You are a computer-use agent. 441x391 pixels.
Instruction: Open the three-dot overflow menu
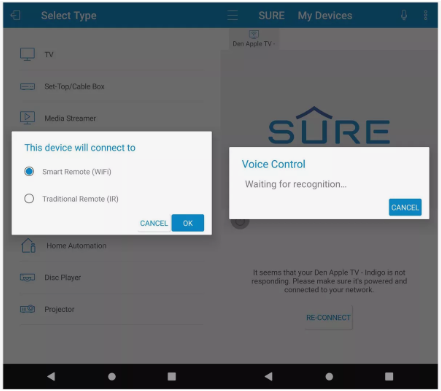tap(426, 15)
